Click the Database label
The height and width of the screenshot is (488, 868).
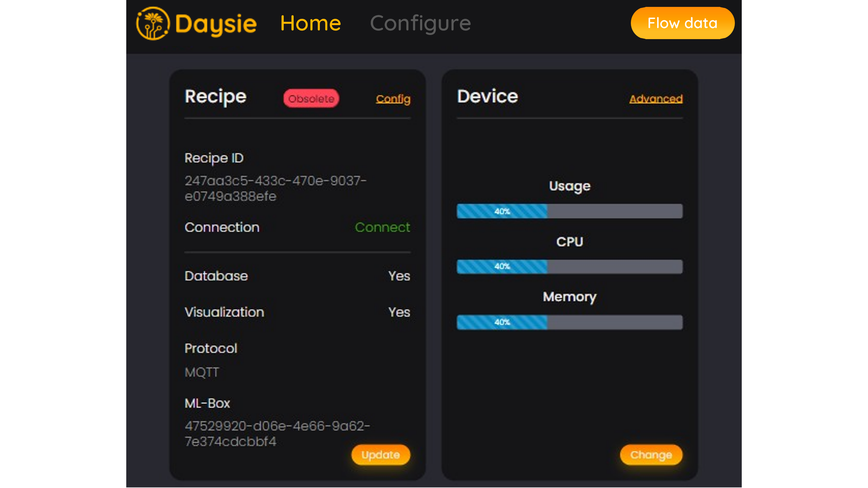(x=216, y=276)
